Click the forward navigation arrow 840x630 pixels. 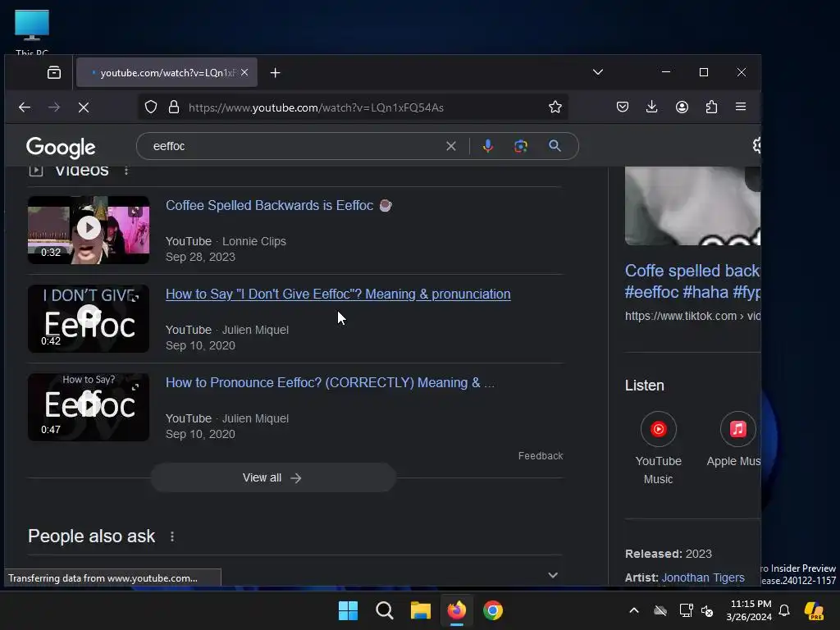(54, 107)
